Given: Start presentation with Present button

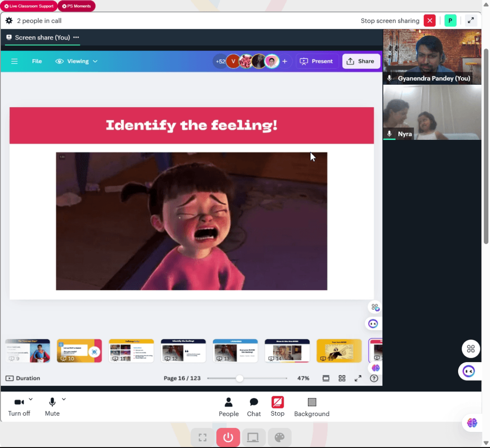Looking at the screenshot, I should [x=317, y=61].
